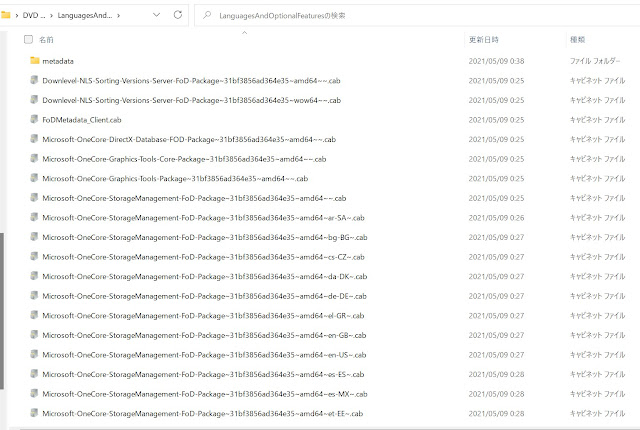
Task: Click キャビネット ファイル type in FoDMetadata_Client row
Action: [598, 120]
